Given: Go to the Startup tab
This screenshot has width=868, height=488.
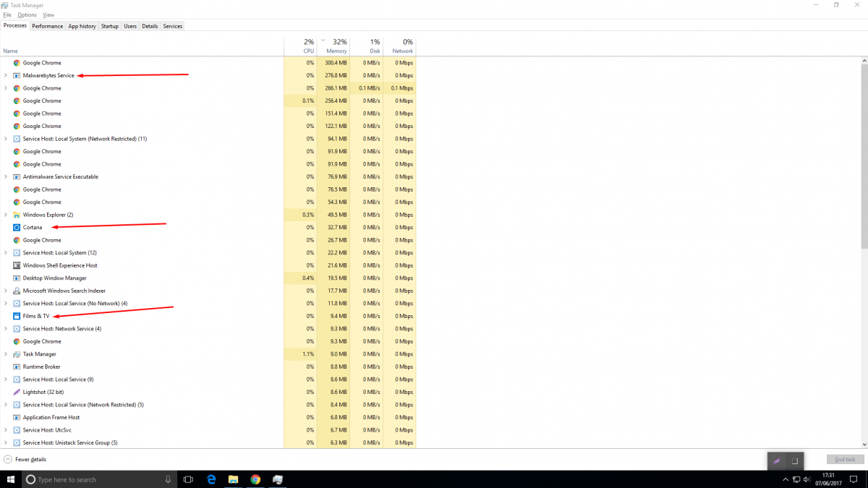Looking at the screenshot, I should coord(110,26).
